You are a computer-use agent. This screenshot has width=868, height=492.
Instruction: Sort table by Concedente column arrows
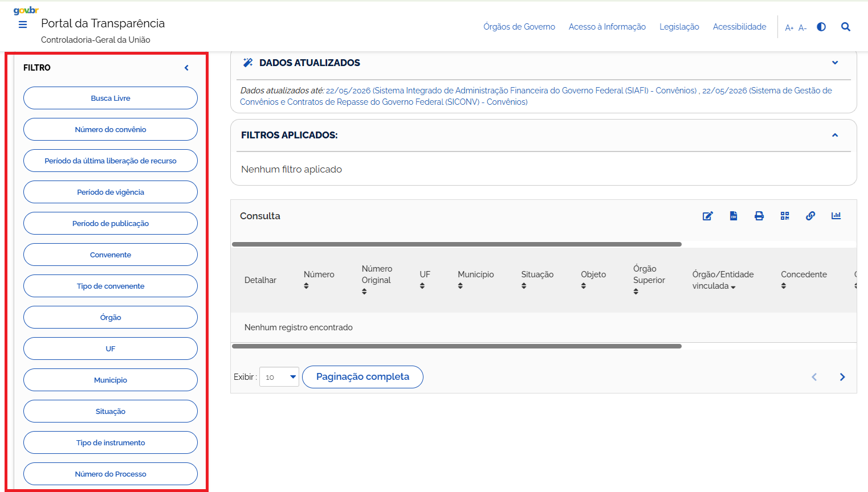point(784,286)
